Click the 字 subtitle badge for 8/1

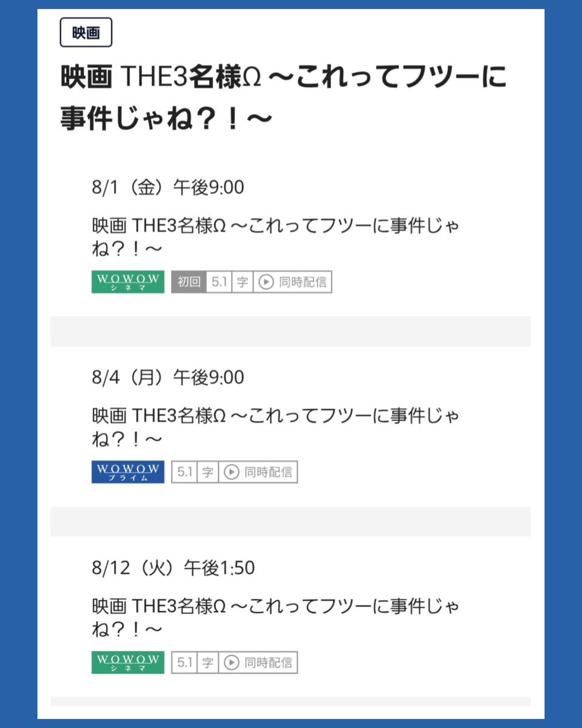pyautogui.click(x=242, y=282)
